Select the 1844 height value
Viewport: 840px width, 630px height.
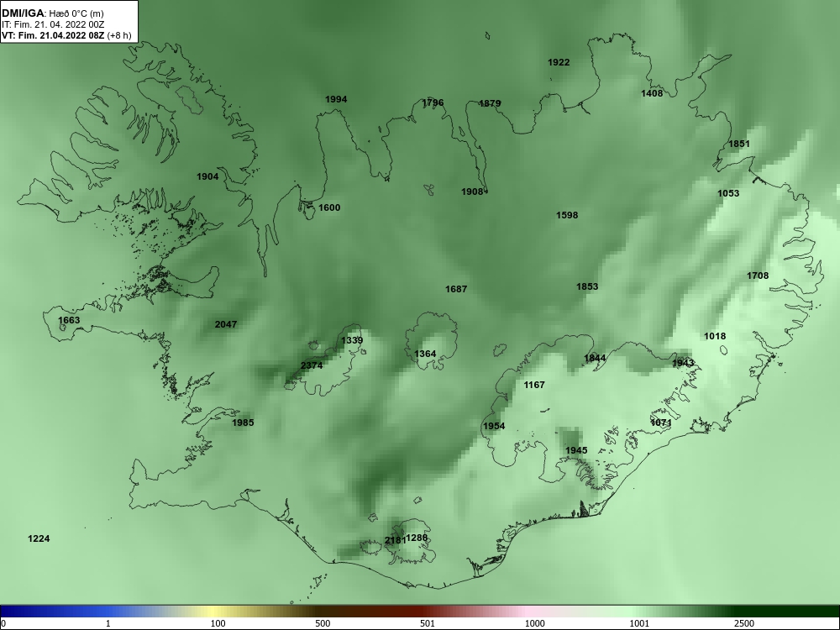[x=595, y=358]
